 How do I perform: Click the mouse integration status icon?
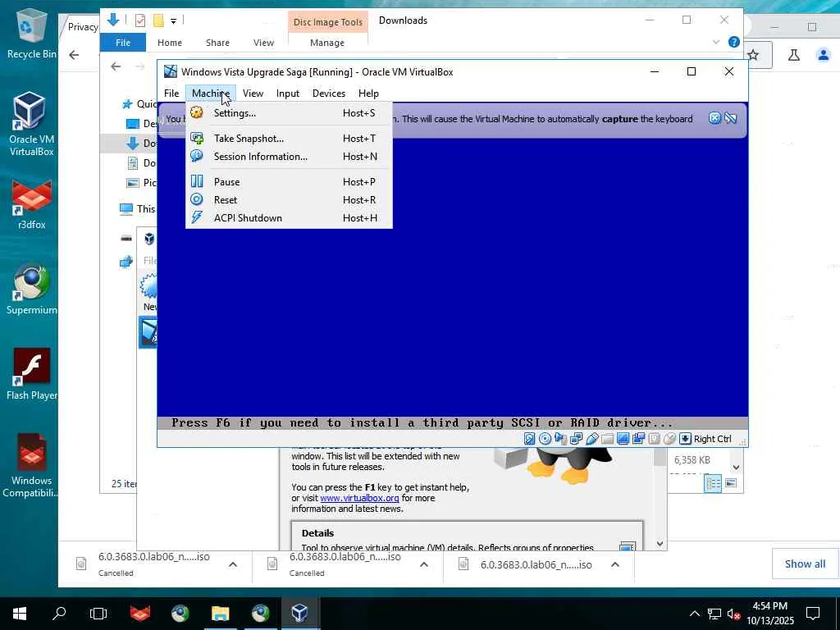tap(669, 439)
